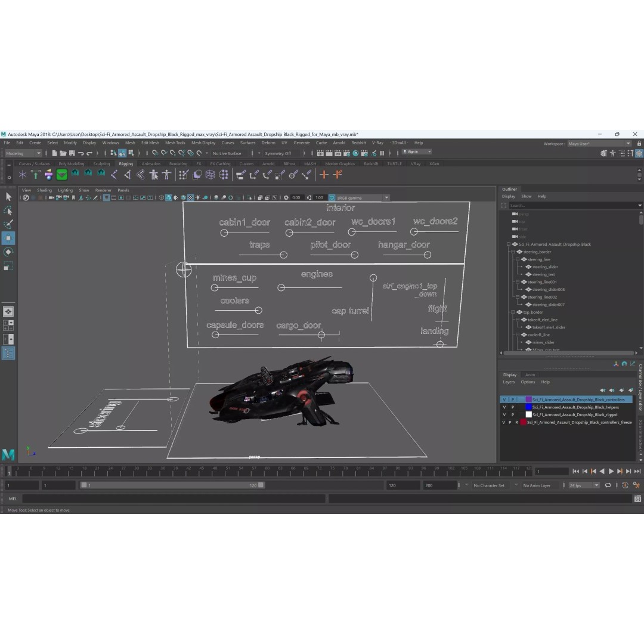
Task: Click blue swatch of Black_helpers layer
Action: click(x=528, y=407)
